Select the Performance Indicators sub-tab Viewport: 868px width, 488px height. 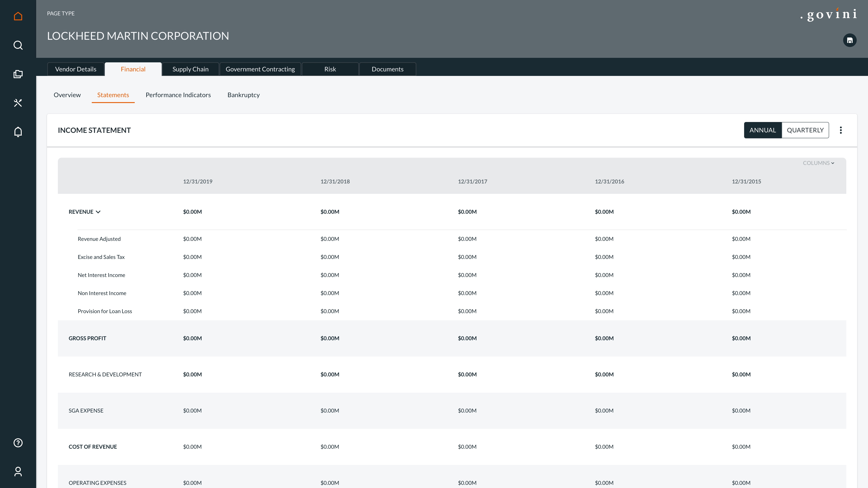coord(178,95)
